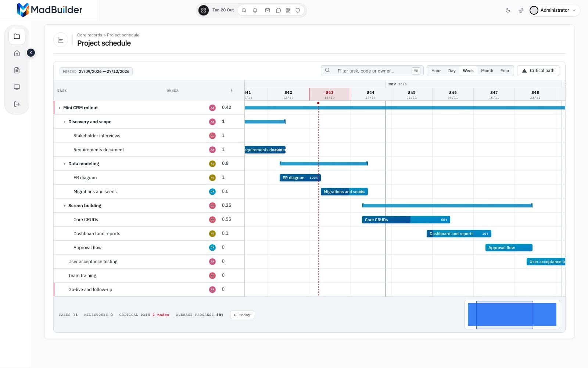The width and height of the screenshot is (588, 368).
Task: Open the Administrator user menu
Action: click(x=554, y=10)
